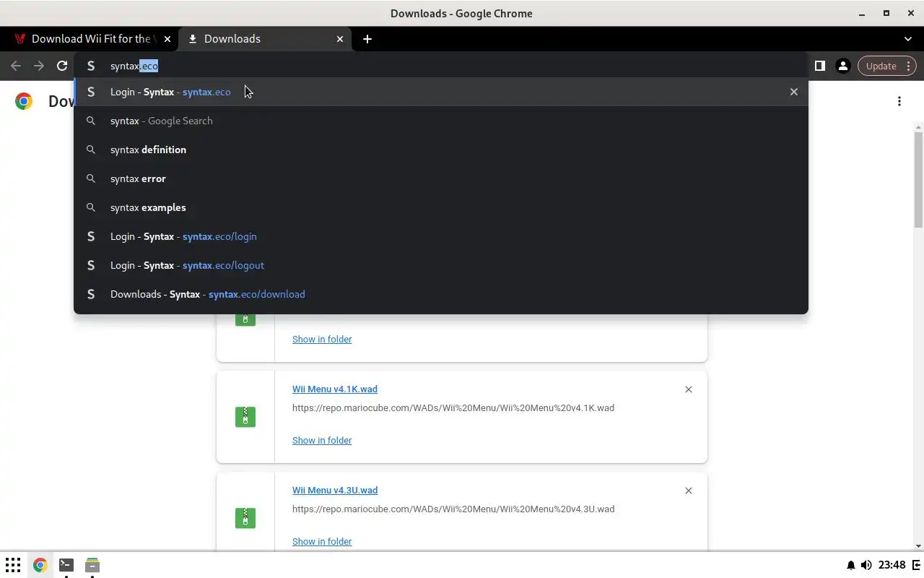
Task: Open the Wii Menu v4.3U.wad file link
Action: [x=335, y=490]
